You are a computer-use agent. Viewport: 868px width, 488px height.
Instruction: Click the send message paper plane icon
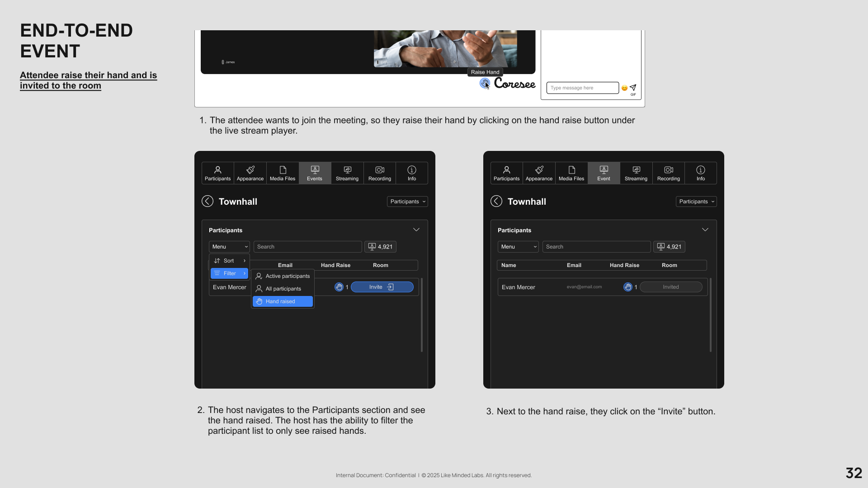click(633, 87)
